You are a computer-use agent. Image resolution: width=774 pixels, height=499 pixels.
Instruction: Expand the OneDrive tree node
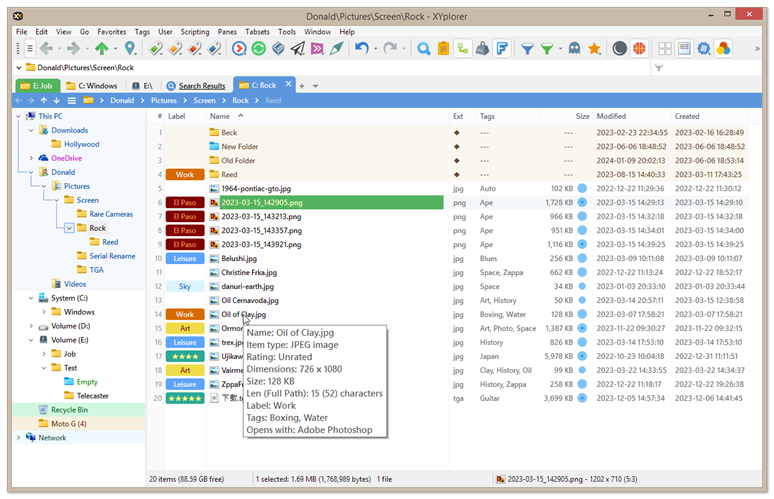pos(31,158)
